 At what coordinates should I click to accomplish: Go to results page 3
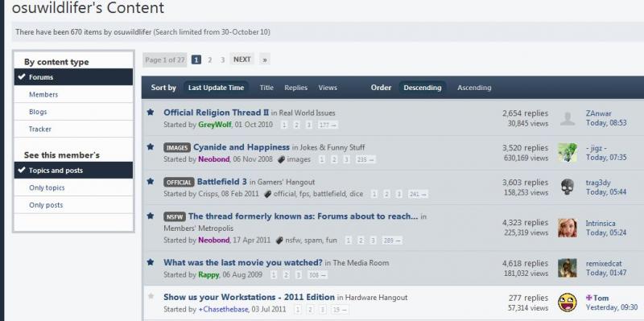coord(222,60)
